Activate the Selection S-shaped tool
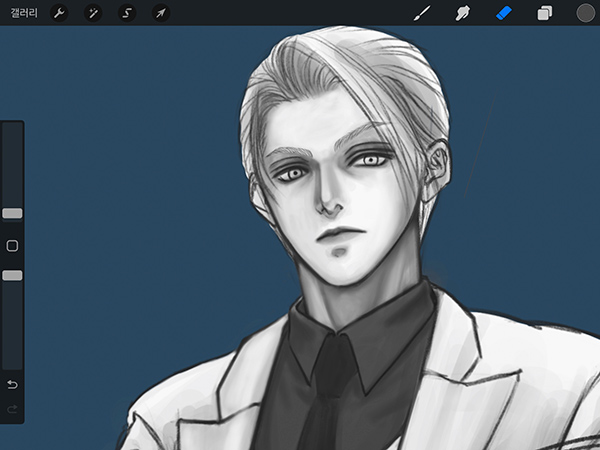The width and height of the screenshot is (600, 450). pyautogui.click(x=127, y=13)
